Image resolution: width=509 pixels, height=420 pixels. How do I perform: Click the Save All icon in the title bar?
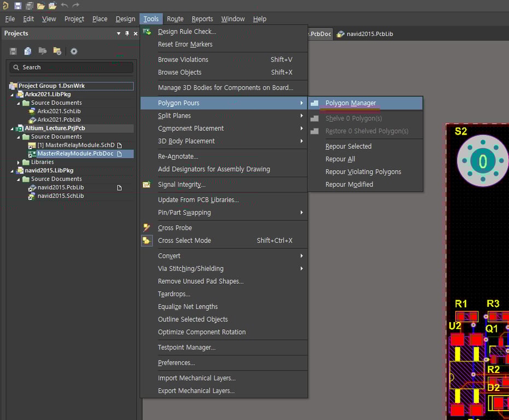point(29,5)
